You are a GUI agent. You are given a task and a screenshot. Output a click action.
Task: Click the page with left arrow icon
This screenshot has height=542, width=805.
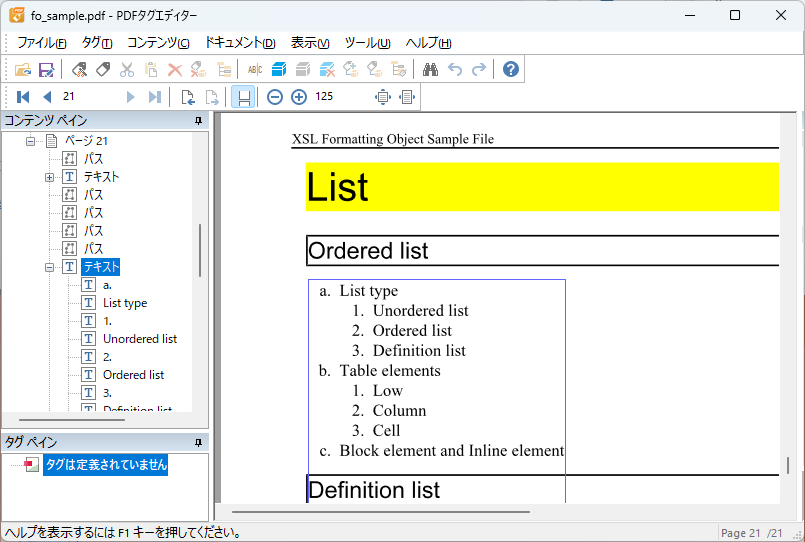(x=188, y=96)
